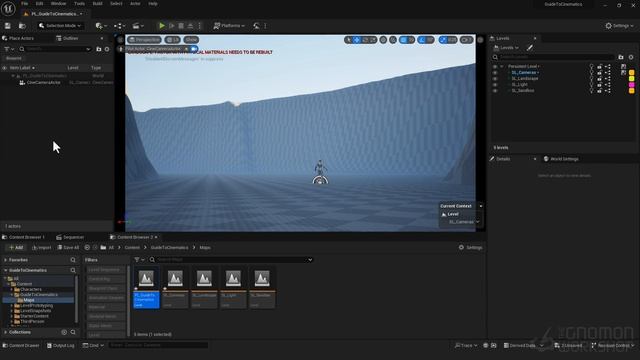Click the Stop simulation button
Viewport: 640px width, 360px height.
181,26
